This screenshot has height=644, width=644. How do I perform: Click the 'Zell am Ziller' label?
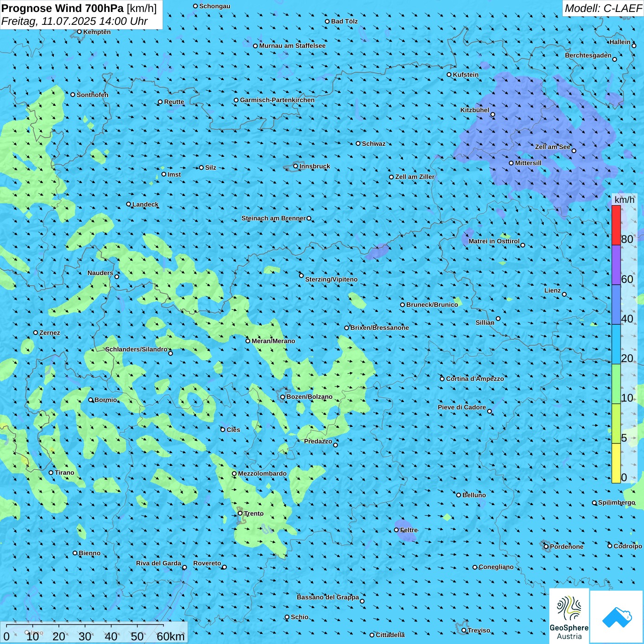click(415, 177)
